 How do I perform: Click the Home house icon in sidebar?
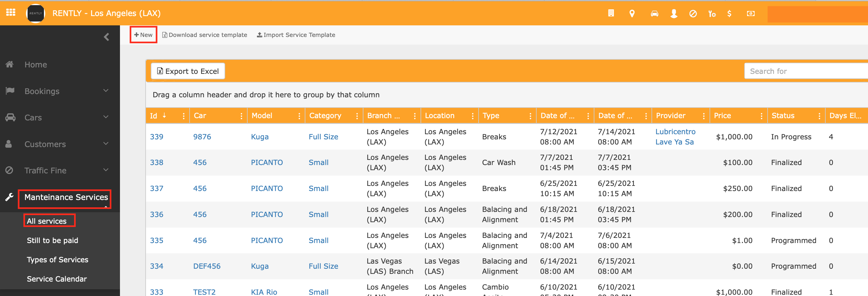point(10,64)
